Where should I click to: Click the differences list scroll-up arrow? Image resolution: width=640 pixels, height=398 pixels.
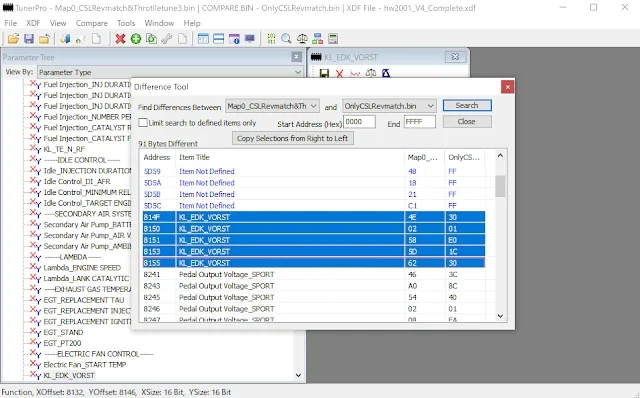coord(500,156)
